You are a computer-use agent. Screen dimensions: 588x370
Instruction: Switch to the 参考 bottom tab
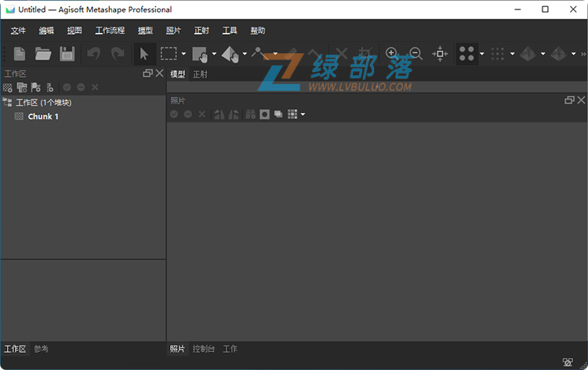(x=41, y=349)
